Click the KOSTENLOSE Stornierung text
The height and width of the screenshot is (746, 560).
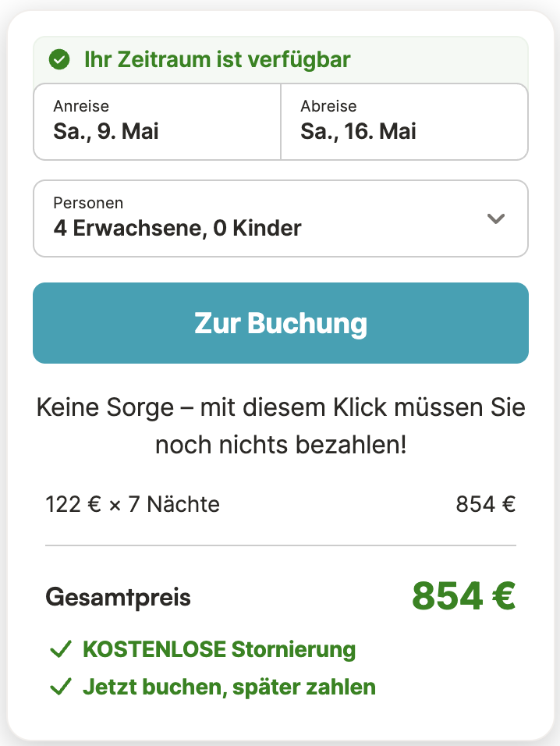(x=219, y=649)
